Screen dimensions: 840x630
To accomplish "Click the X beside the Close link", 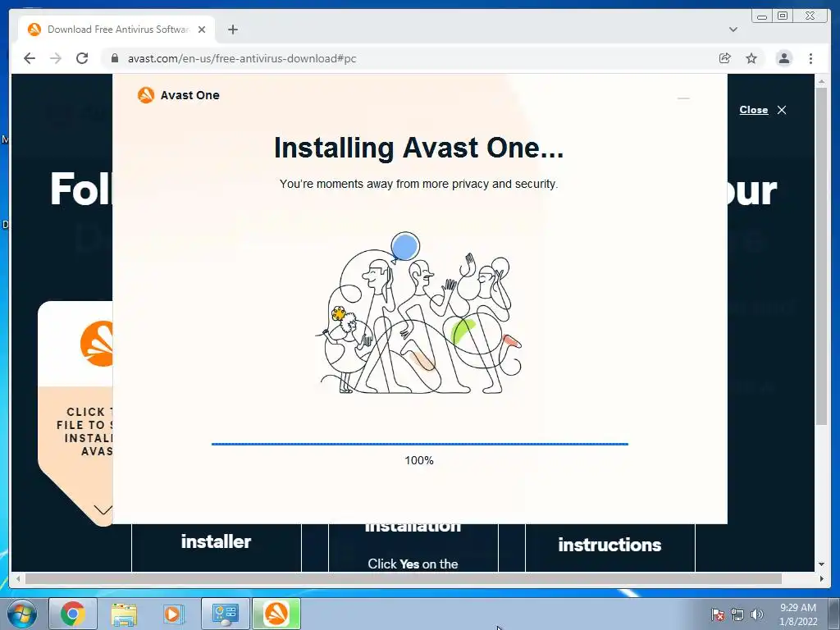I will (x=782, y=110).
